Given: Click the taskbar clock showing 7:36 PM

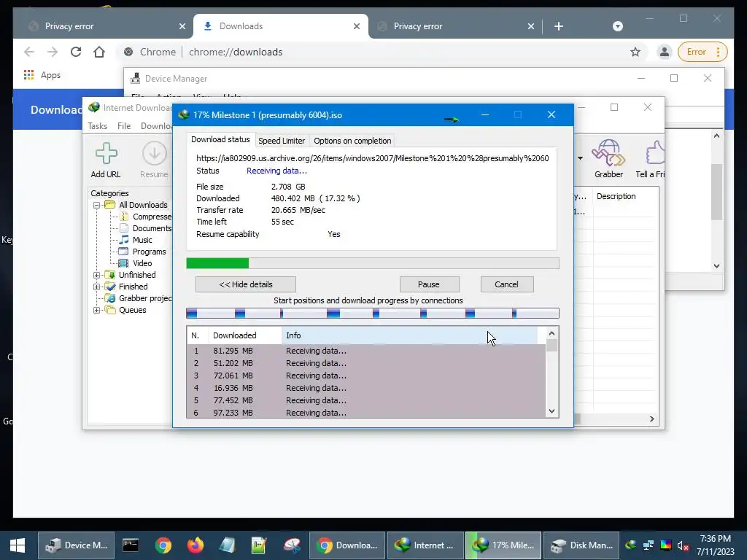Looking at the screenshot, I should 715,545.
